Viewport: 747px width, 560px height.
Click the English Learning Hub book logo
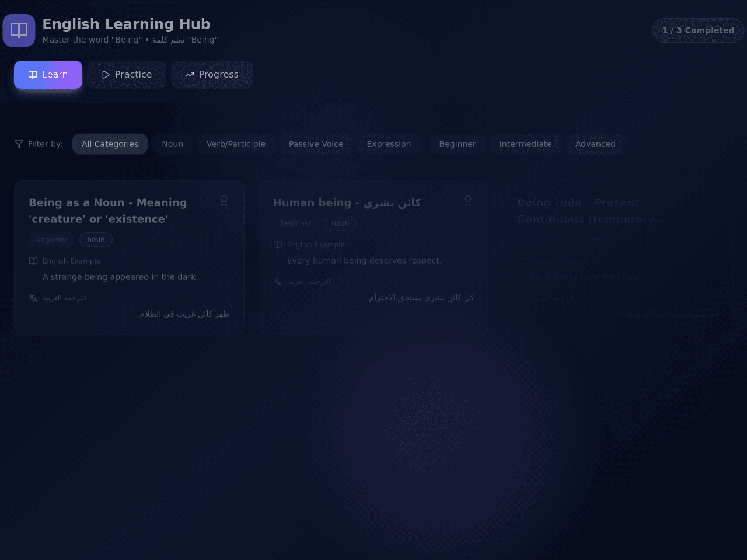[x=19, y=30]
